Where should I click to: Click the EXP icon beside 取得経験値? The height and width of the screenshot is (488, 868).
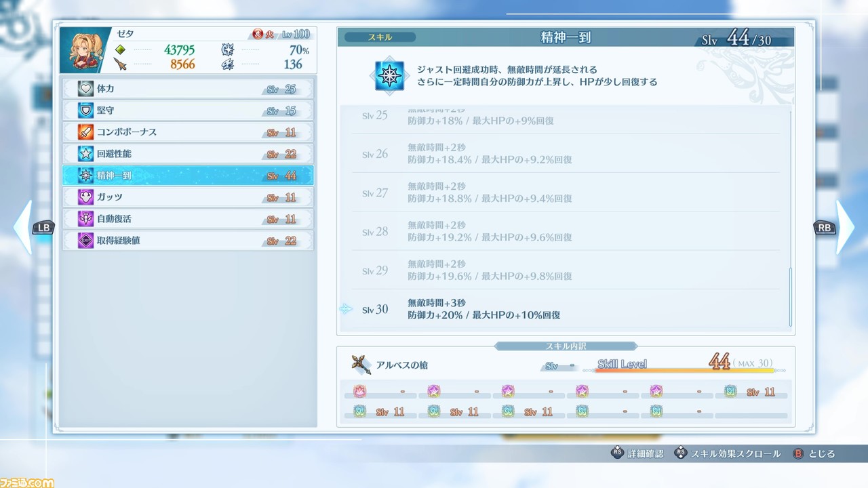(x=85, y=241)
